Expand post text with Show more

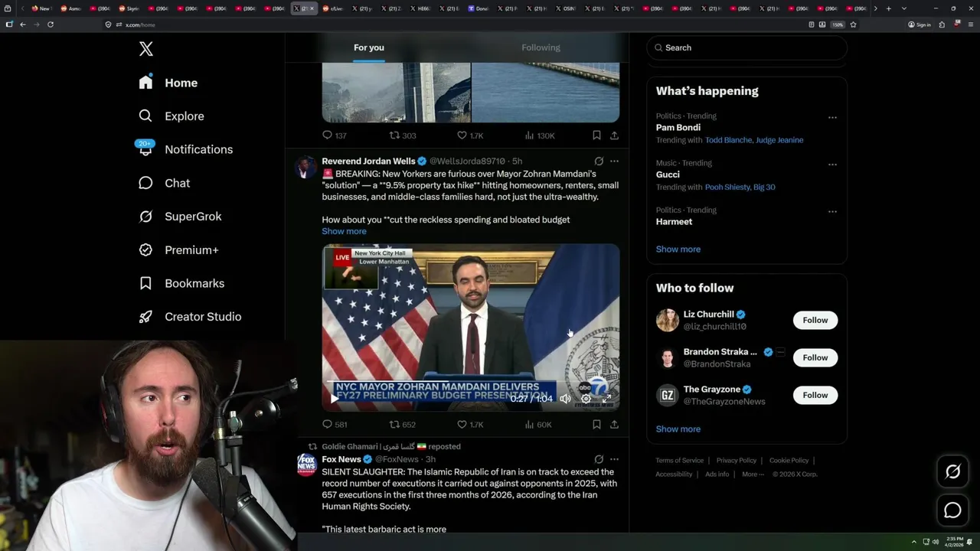pyautogui.click(x=344, y=231)
